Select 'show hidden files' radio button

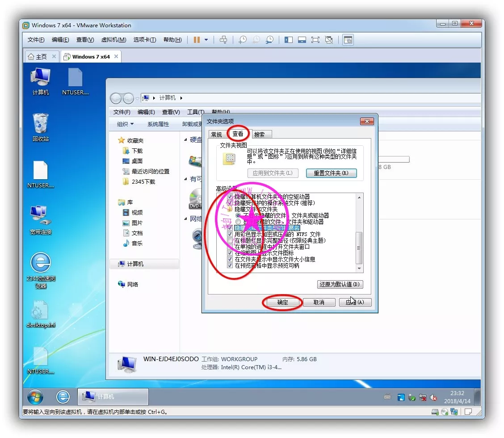(x=238, y=222)
